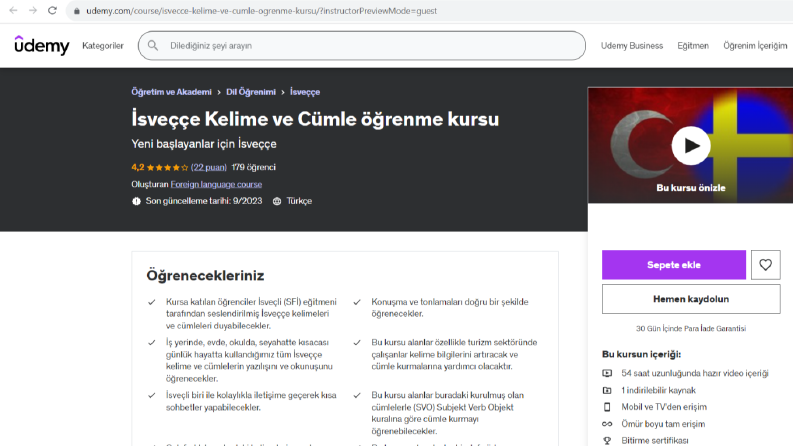Screen dimensions: 793x446
Task: Add course to wishlist heart icon
Action: 765,265
